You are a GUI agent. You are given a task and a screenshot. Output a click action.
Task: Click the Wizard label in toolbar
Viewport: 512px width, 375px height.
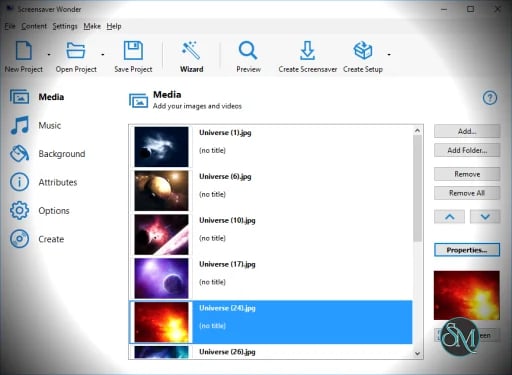click(x=192, y=69)
